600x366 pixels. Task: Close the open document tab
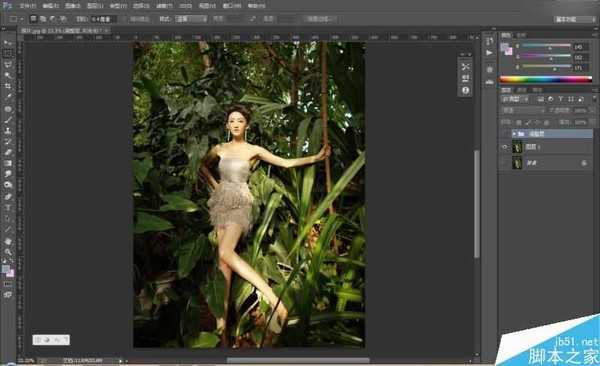[106, 30]
